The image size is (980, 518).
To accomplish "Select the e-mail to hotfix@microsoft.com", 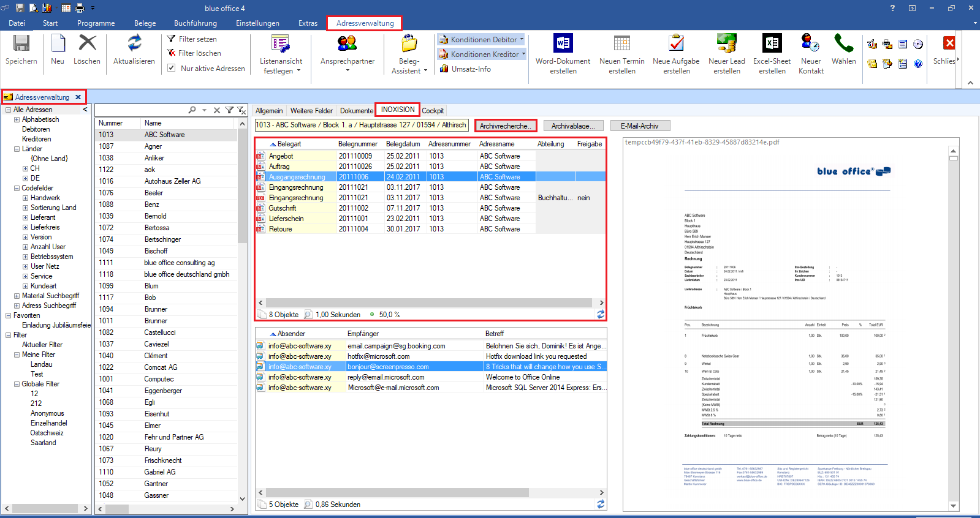I will (431, 356).
